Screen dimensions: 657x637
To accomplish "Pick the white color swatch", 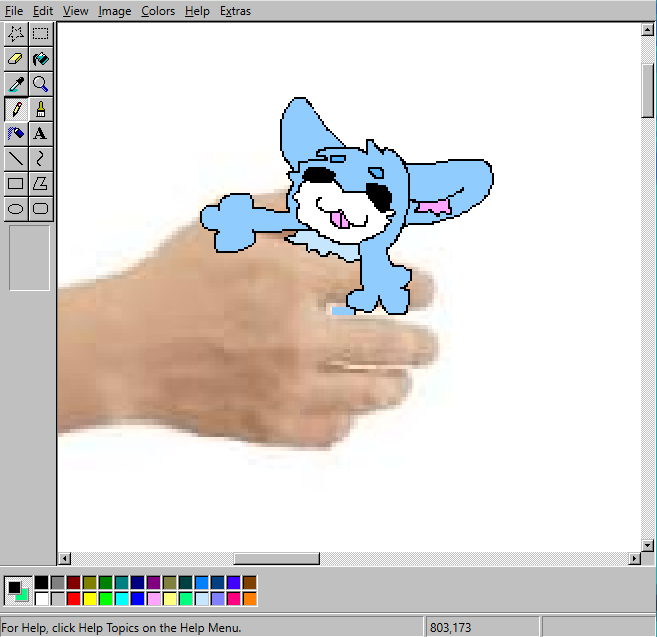I will coord(41,599).
